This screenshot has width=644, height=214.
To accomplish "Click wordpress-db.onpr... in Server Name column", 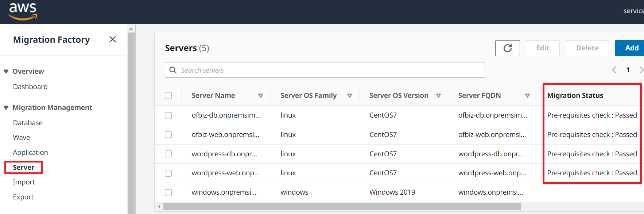I will (225, 154).
